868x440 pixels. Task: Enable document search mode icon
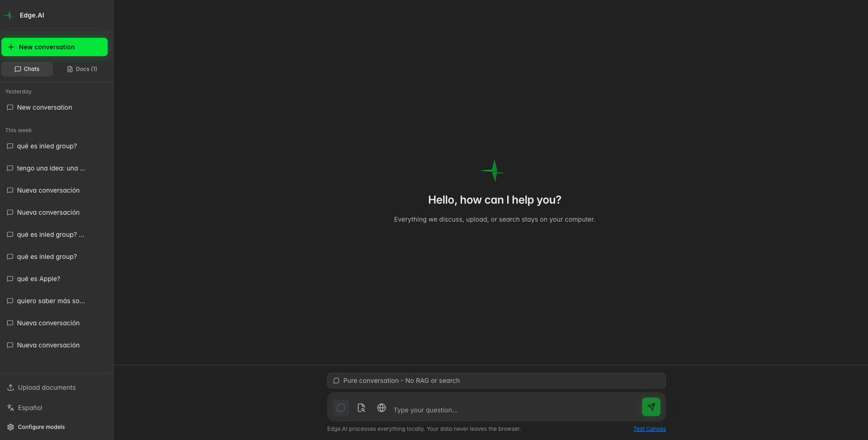coord(361,408)
